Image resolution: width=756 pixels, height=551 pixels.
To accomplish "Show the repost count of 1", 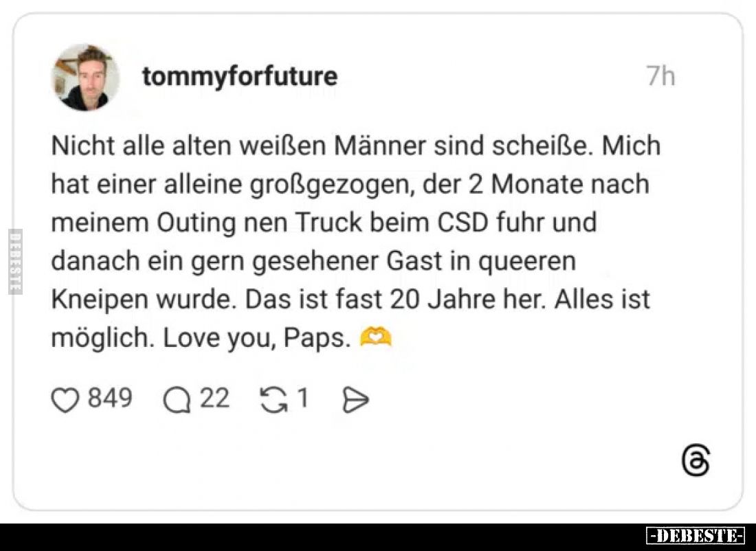I will coord(302,398).
